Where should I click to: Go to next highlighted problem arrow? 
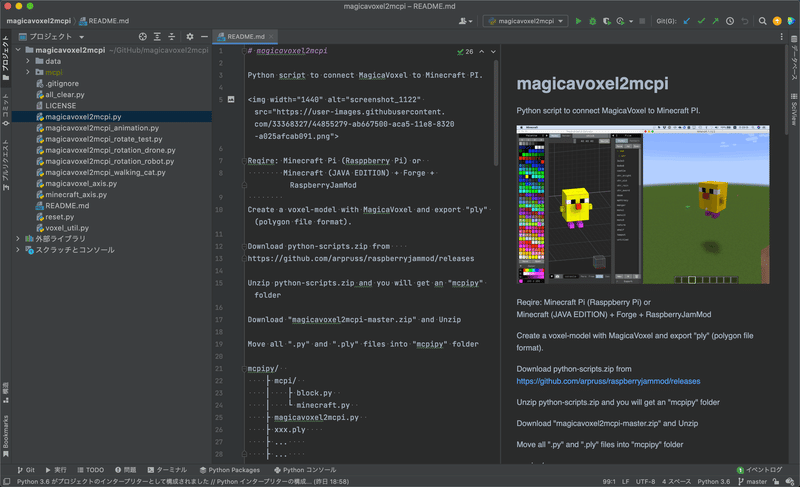point(493,52)
